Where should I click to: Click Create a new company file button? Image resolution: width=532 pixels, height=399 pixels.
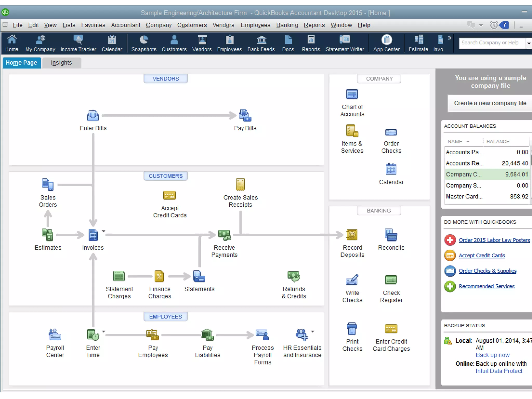pos(490,103)
